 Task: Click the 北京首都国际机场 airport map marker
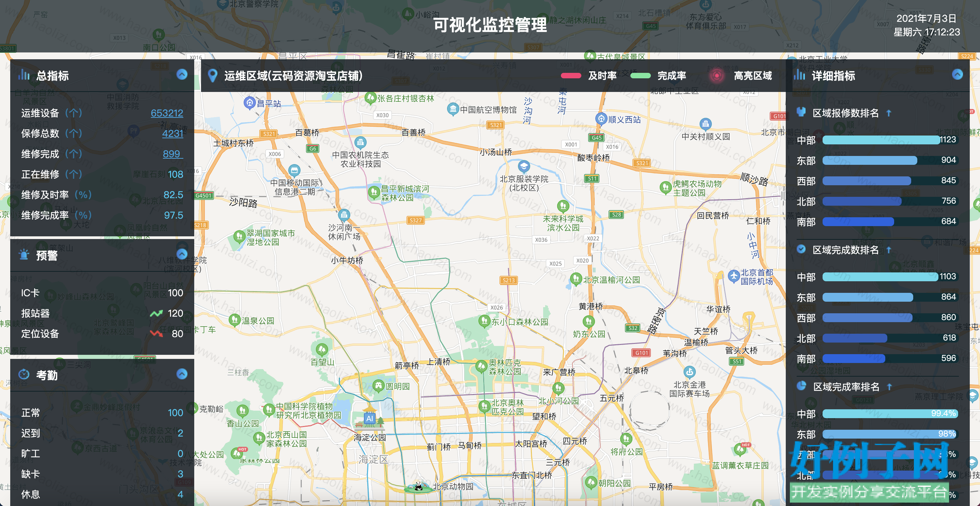tap(734, 276)
